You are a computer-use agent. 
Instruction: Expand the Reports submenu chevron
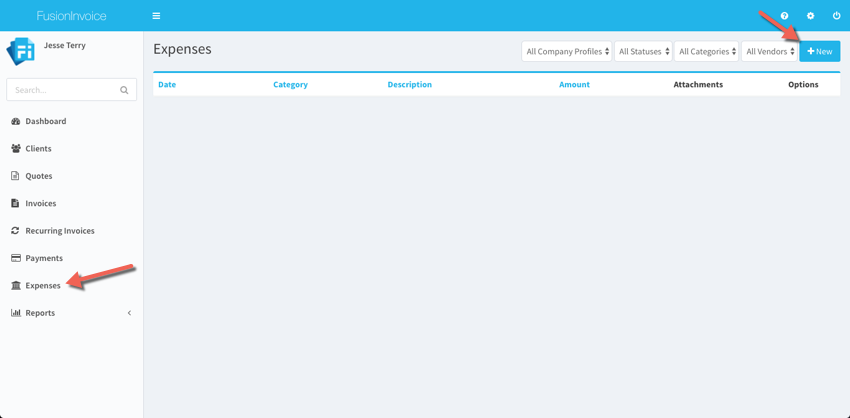click(x=129, y=313)
